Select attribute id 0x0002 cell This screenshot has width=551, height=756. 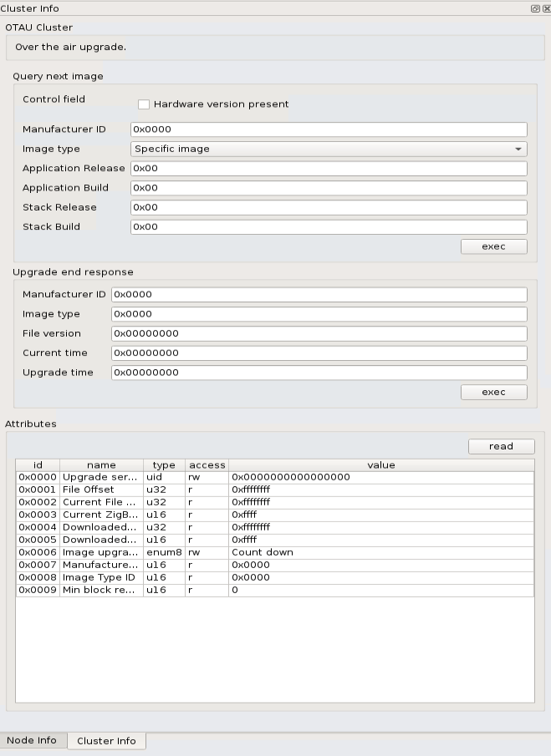tap(38, 502)
